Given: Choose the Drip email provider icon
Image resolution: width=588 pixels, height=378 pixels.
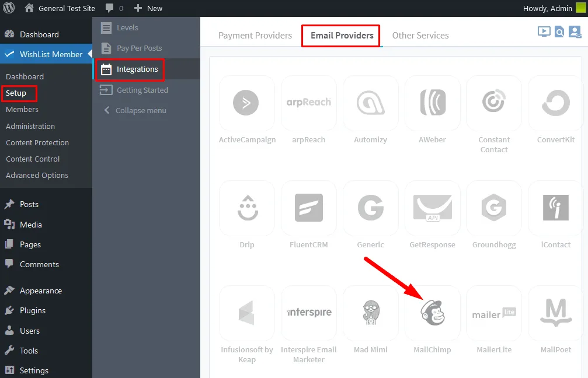Looking at the screenshot, I should [x=248, y=208].
